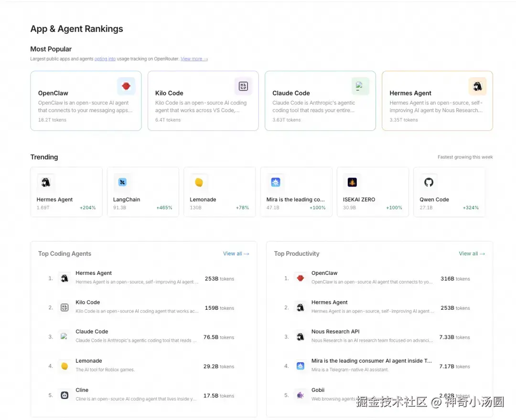
Task: Click the LangChain icon in Trending
Action: 122,182
